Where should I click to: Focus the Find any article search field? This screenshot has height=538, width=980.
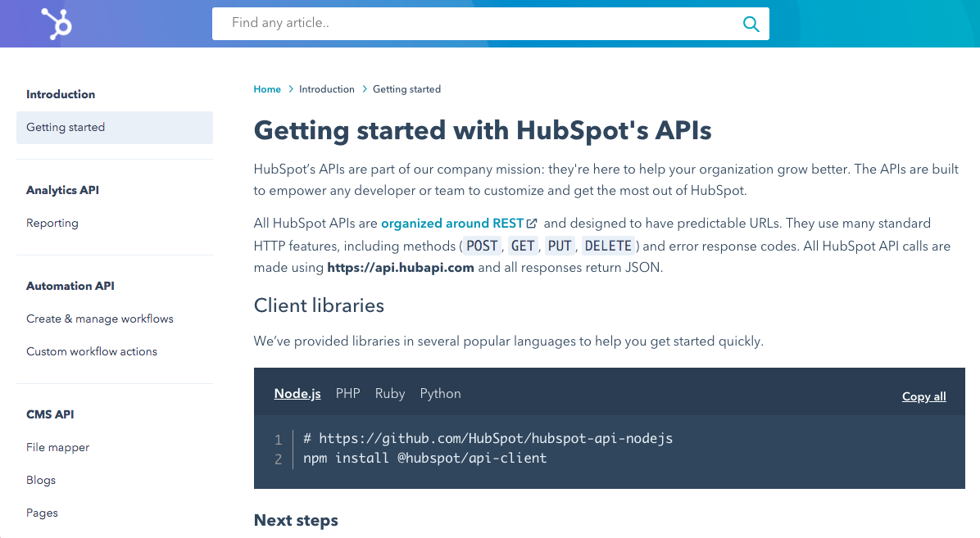pos(491,24)
